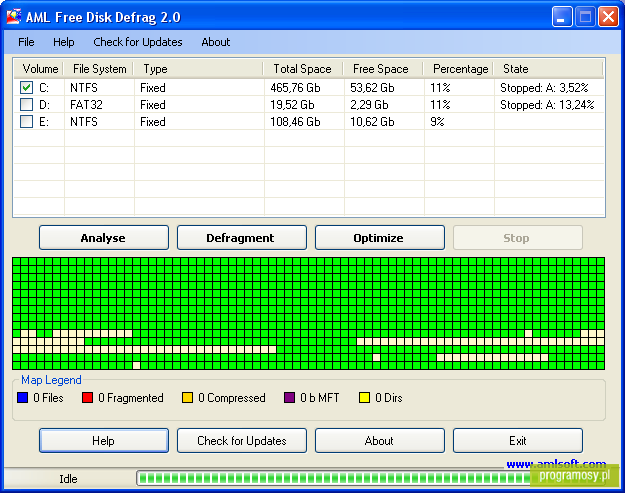Toggle the C: volume checkbox
The width and height of the screenshot is (625, 493).
[26, 87]
